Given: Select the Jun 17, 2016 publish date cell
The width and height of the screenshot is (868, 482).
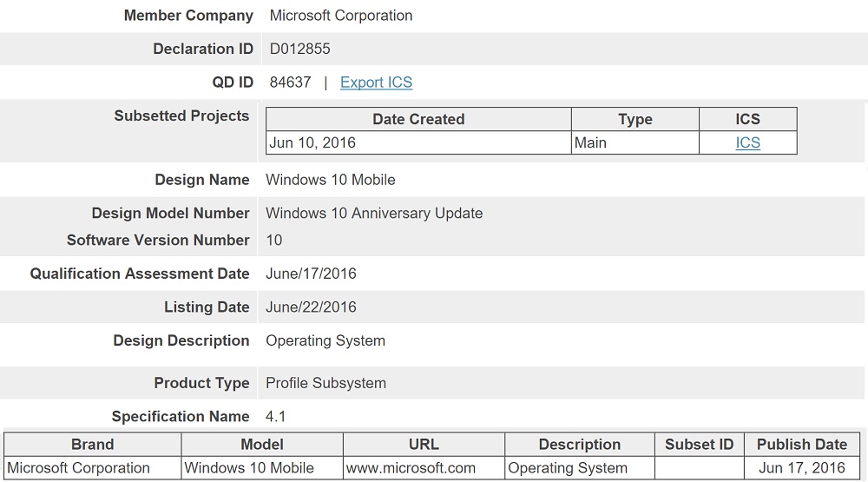Looking at the screenshot, I should coord(801,468).
